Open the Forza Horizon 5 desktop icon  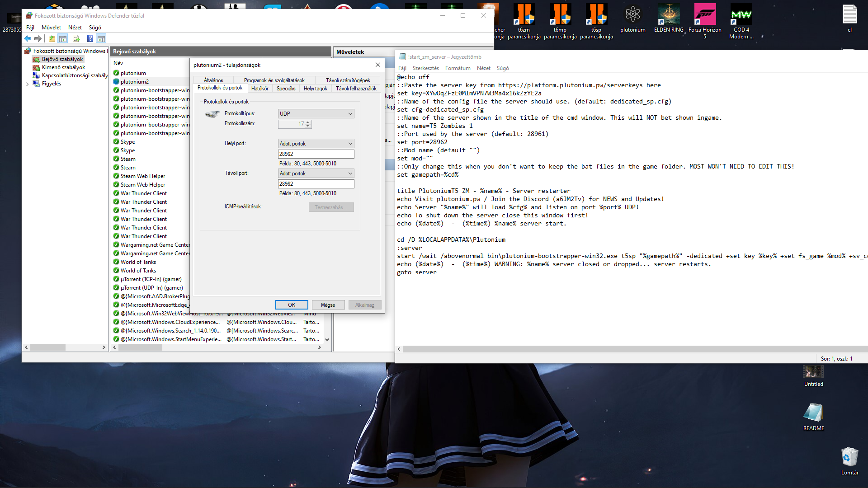(x=705, y=22)
